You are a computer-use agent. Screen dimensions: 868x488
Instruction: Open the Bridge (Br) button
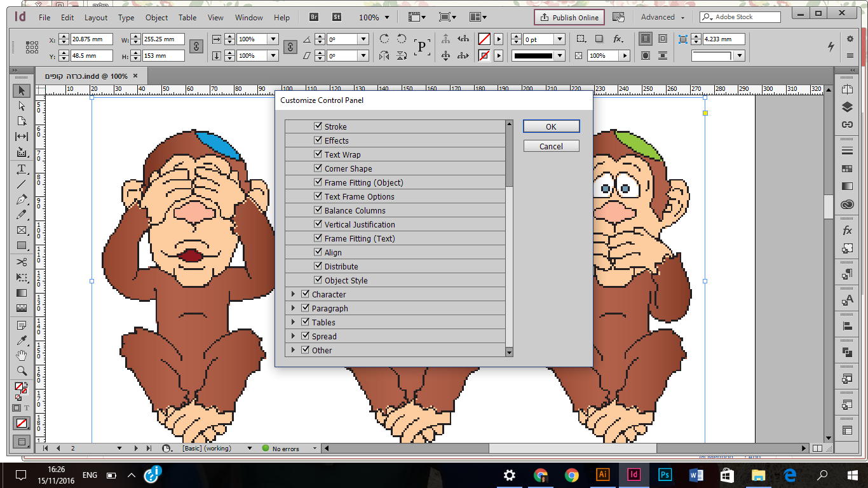point(315,17)
